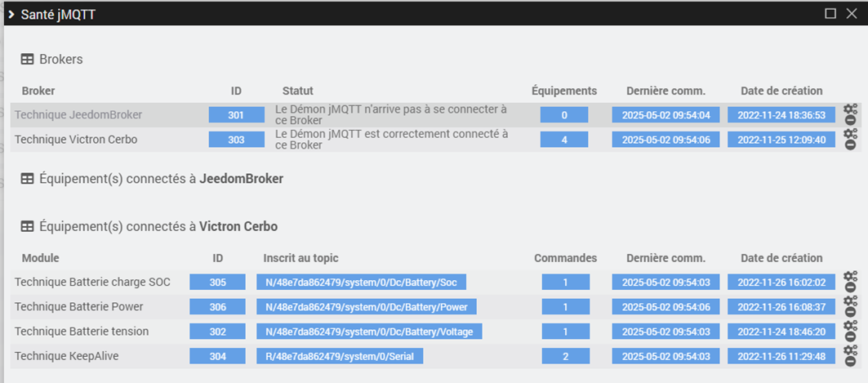
Task: Collapse the Santé jMQTT title arrow
Action: point(11,14)
